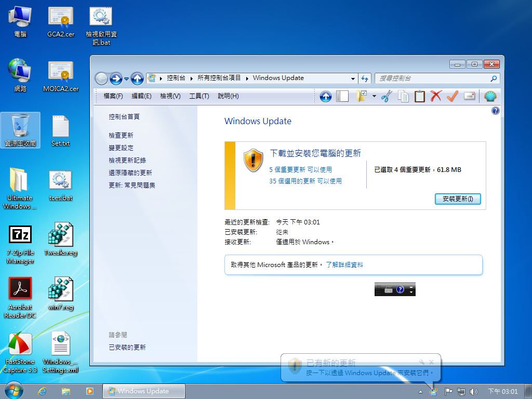Expand the dropdown arrow beside Folder Options icon
Viewport: 532px width, 399px height.
click(374, 96)
